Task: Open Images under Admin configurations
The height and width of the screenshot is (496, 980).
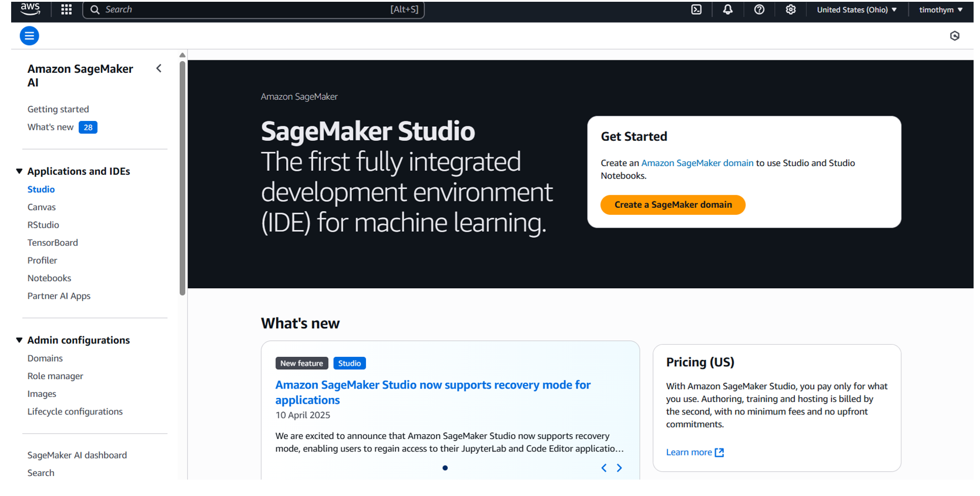Action: click(x=42, y=394)
